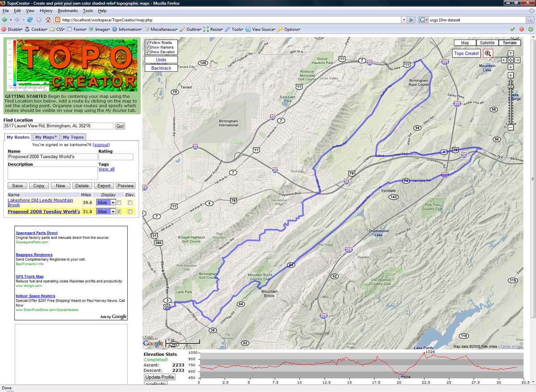Click the center/return map icon

511,60
